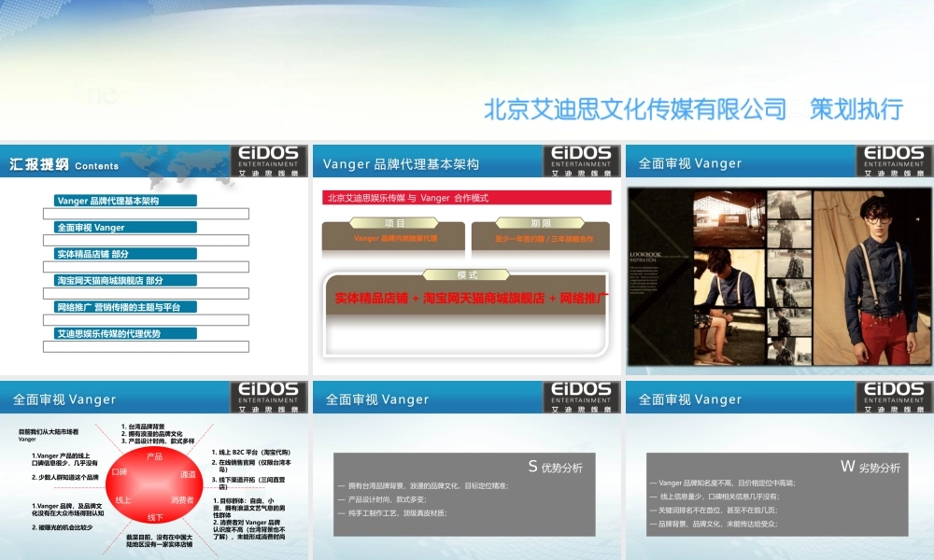934x560 pixels.
Task: Click the W 劣势分析 heading
Action: pos(870,468)
